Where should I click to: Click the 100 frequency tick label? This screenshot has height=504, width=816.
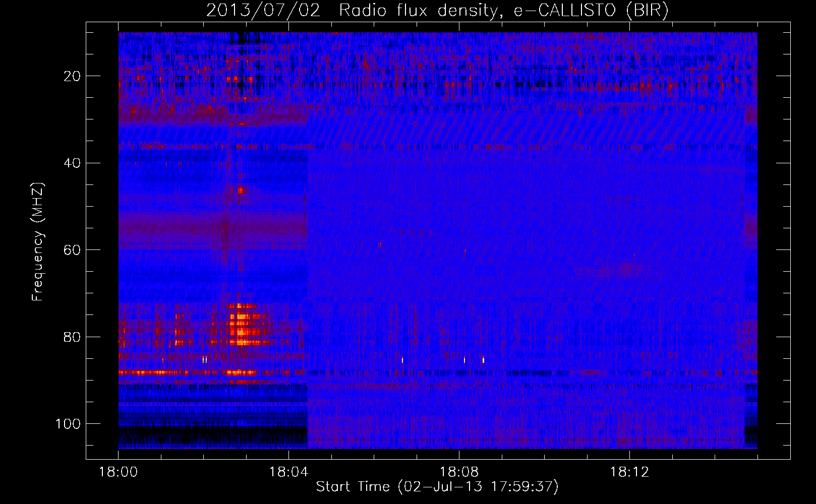tap(68, 424)
